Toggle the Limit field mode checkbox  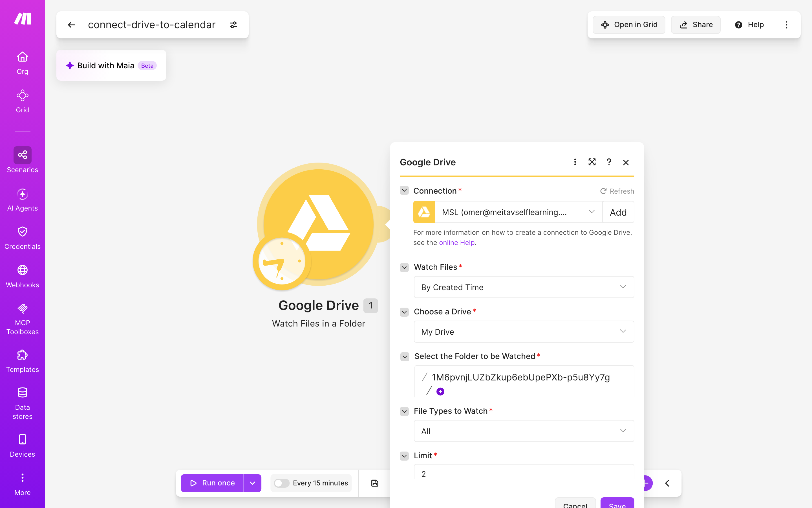click(404, 456)
